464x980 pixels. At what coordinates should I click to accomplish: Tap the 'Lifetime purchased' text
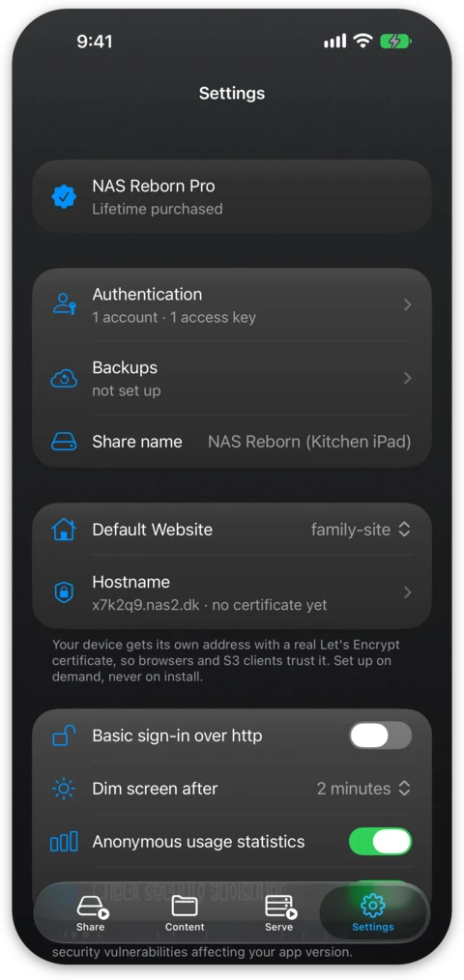pos(158,209)
